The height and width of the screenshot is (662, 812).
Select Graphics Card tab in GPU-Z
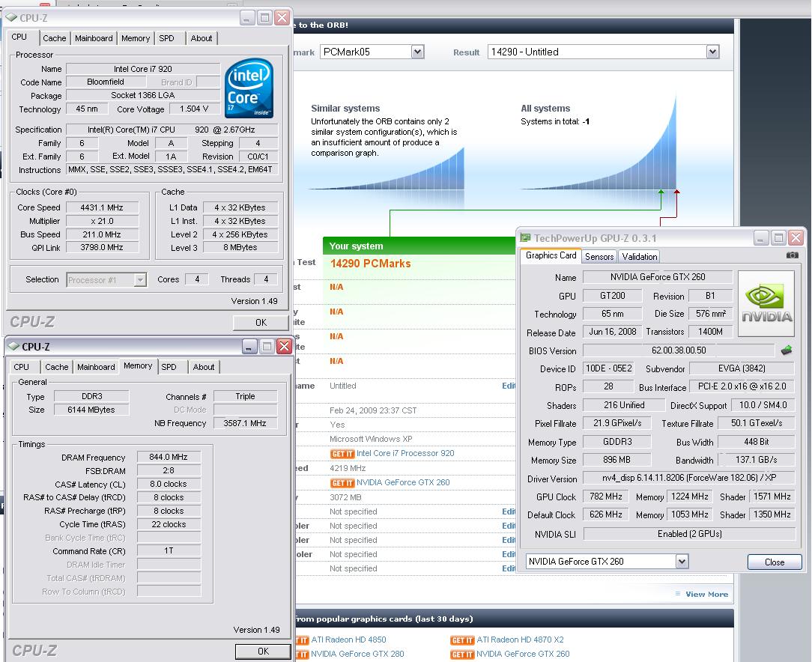pyautogui.click(x=551, y=255)
